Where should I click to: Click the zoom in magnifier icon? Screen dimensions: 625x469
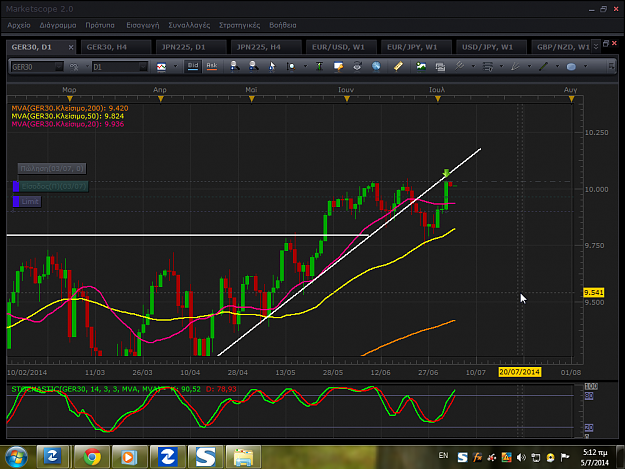(235, 66)
